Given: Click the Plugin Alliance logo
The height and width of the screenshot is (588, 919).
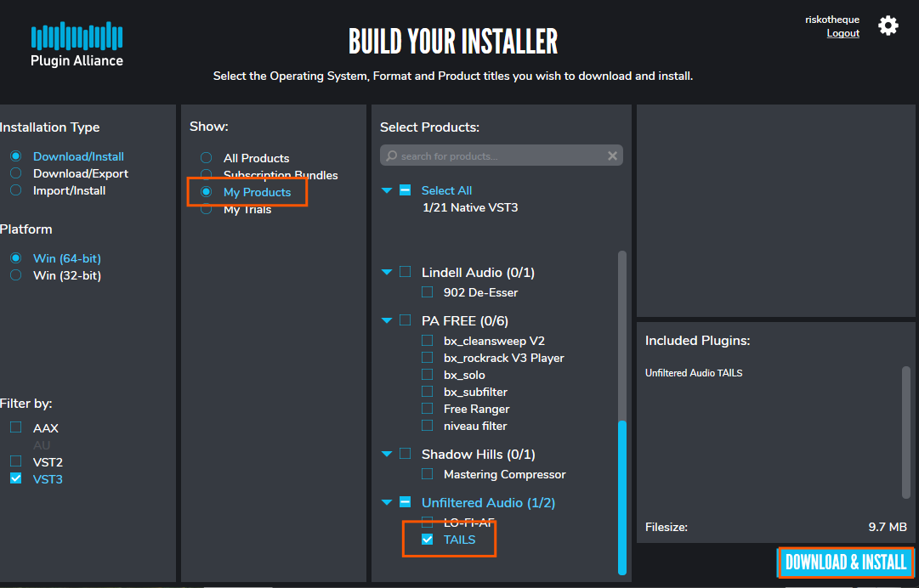Looking at the screenshot, I should point(77,44).
